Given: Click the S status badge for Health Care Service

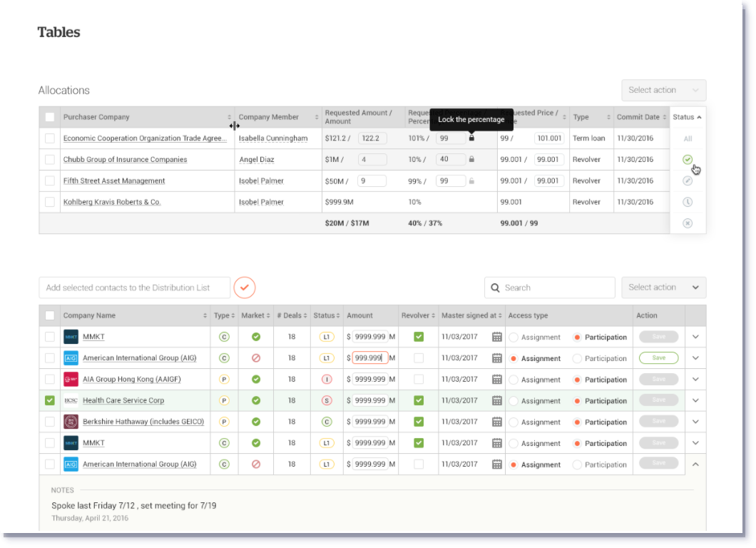Looking at the screenshot, I should (327, 401).
